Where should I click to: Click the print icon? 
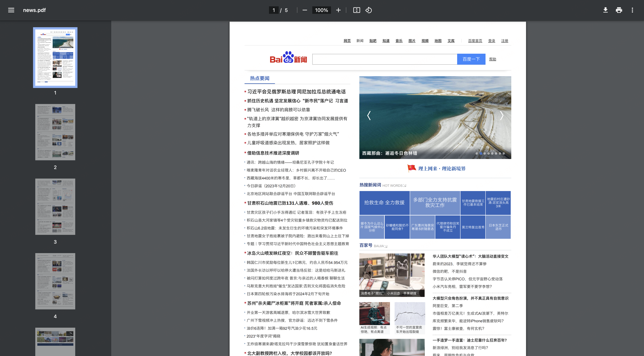coord(619,10)
